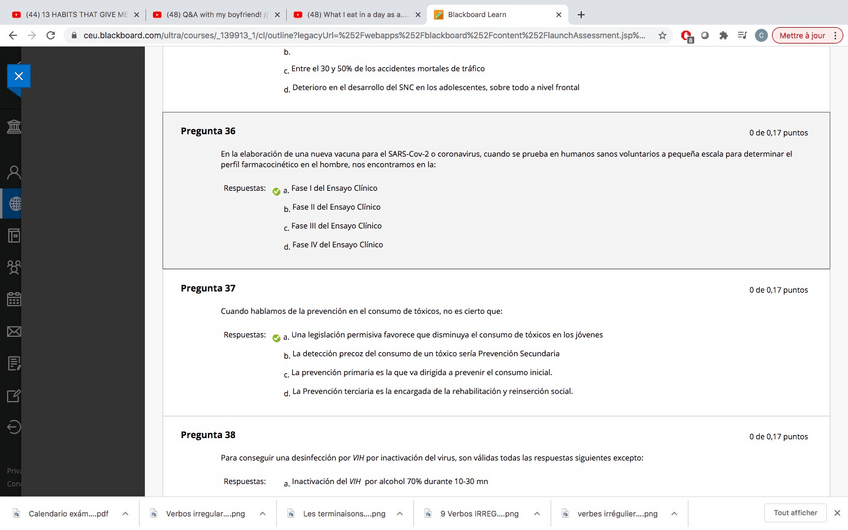Click the Pregunta 36 heading
This screenshot has width=848, height=530.
(x=208, y=131)
